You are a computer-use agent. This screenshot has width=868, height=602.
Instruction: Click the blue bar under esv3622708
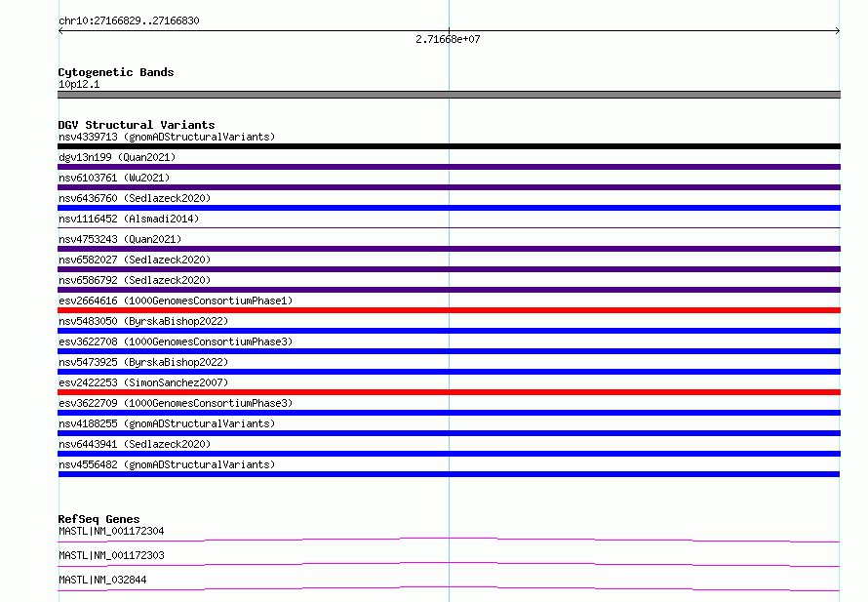(449, 351)
